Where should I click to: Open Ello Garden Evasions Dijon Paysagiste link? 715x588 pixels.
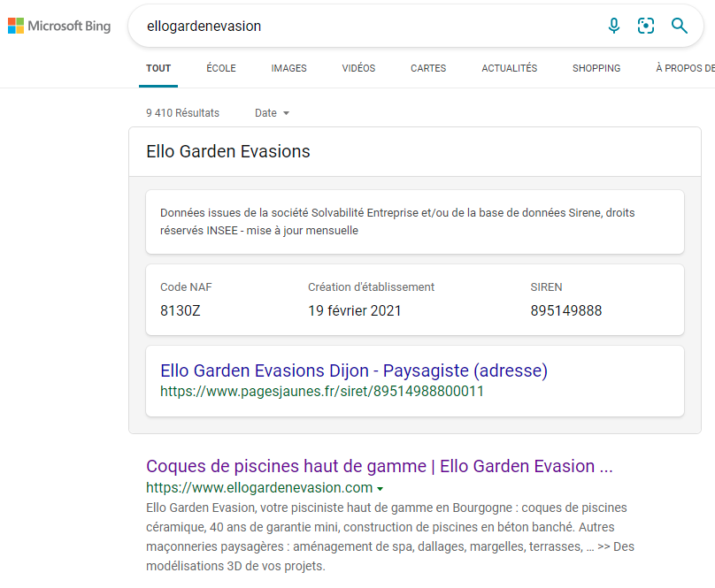[x=354, y=370]
